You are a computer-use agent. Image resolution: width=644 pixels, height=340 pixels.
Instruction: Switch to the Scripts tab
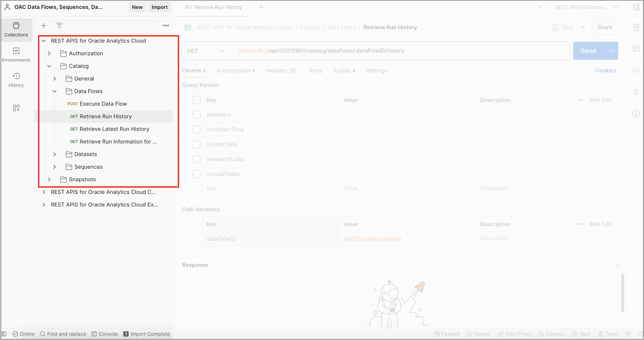pyautogui.click(x=342, y=71)
